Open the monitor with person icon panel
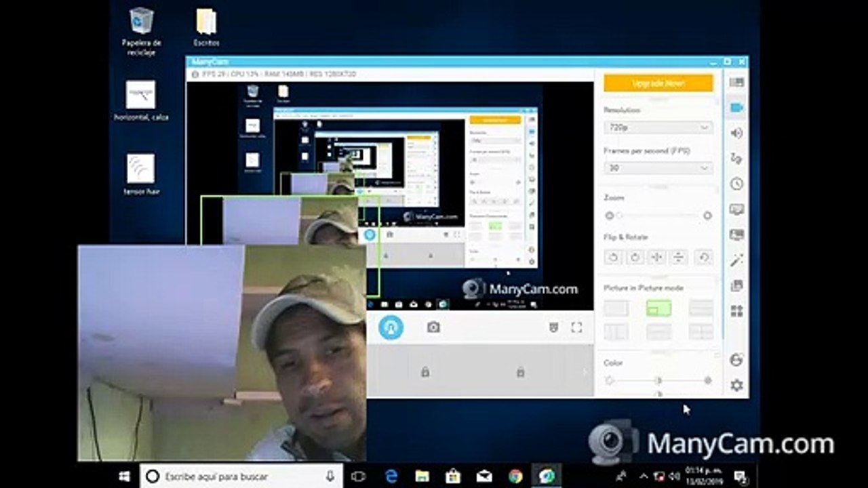The width and height of the screenshot is (868, 488). coord(736,235)
